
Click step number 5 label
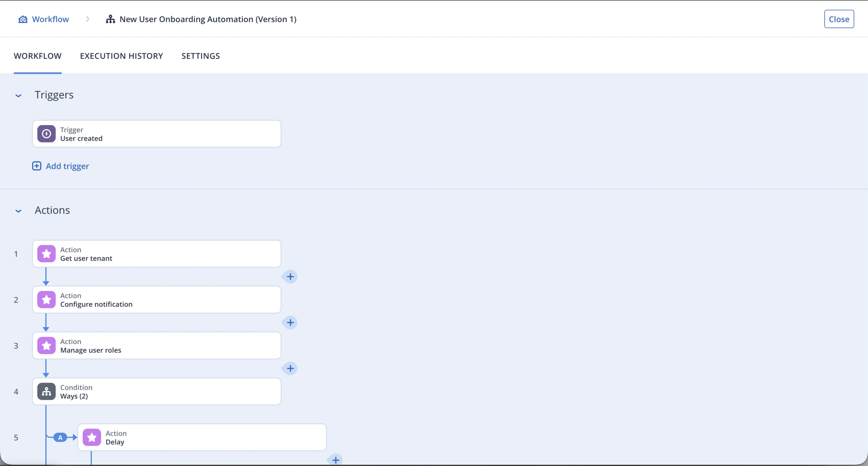click(16, 438)
